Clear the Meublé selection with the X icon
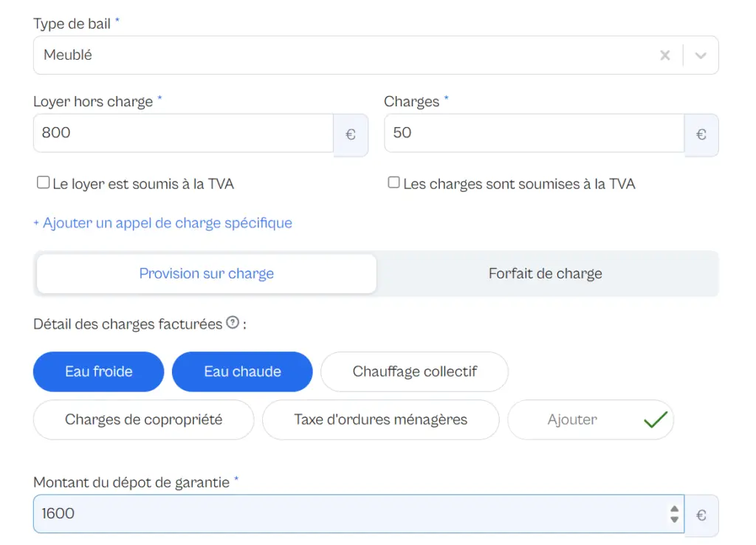 pos(665,55)
